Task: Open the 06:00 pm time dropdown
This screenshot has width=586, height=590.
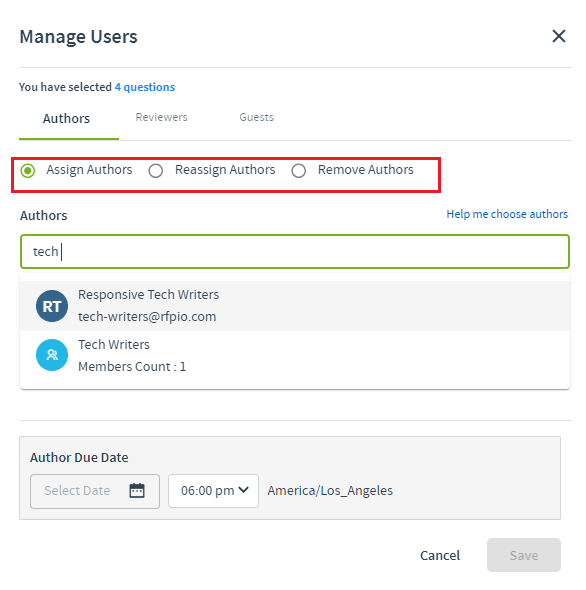Action: 213,491
